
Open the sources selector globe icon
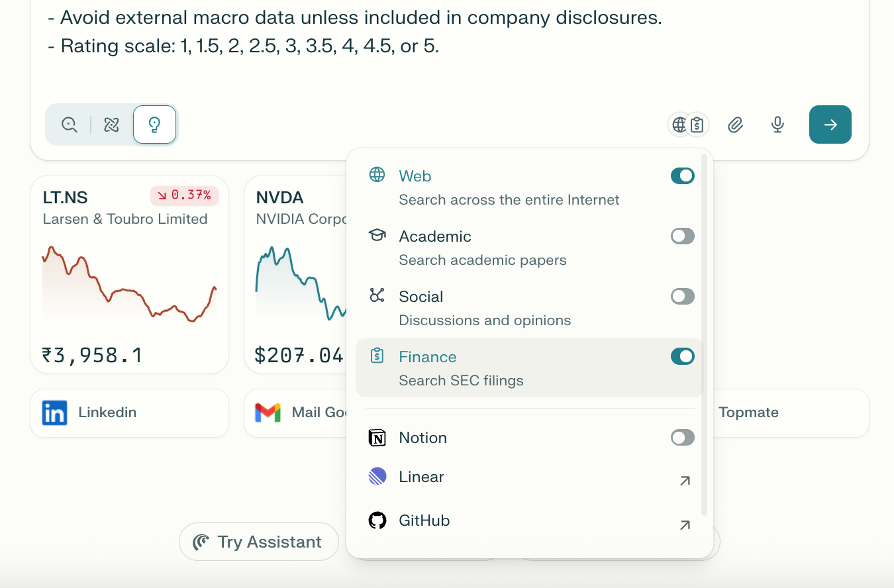[679, 124]
